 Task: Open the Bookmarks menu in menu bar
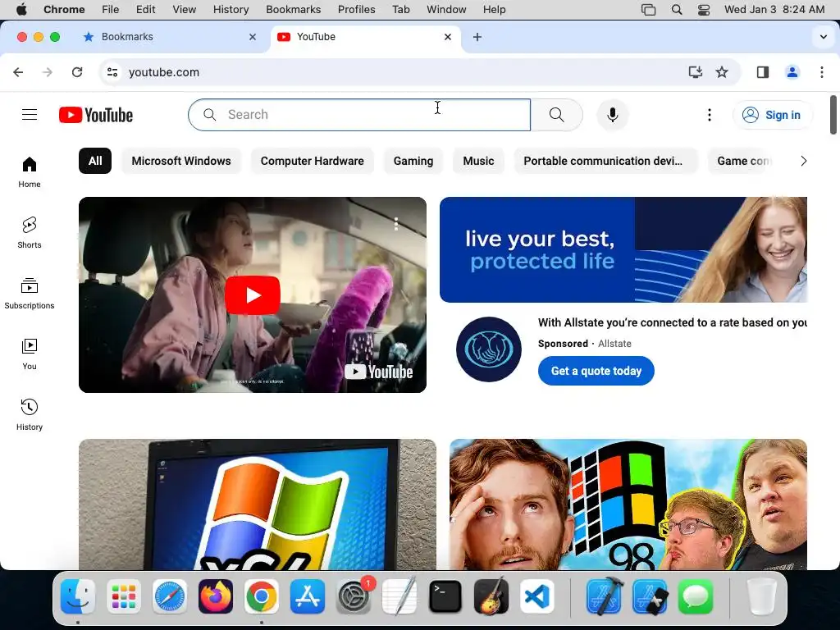[x=293, y=10]
